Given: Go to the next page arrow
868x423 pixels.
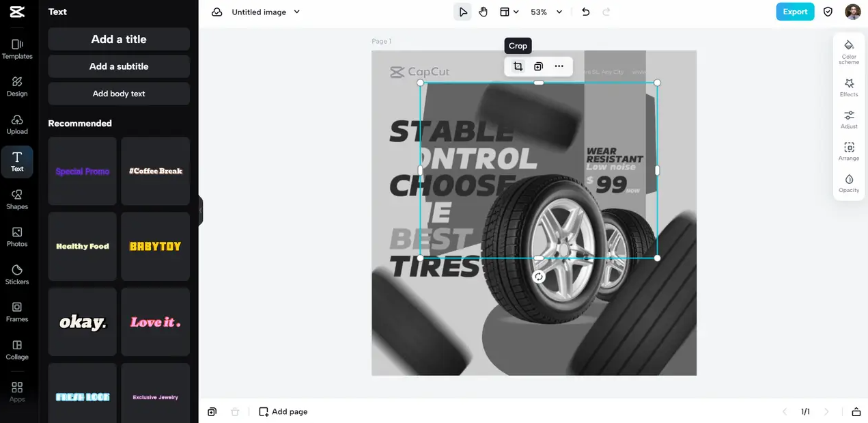Looking at the screenshot, I should (x=826, y=411).
